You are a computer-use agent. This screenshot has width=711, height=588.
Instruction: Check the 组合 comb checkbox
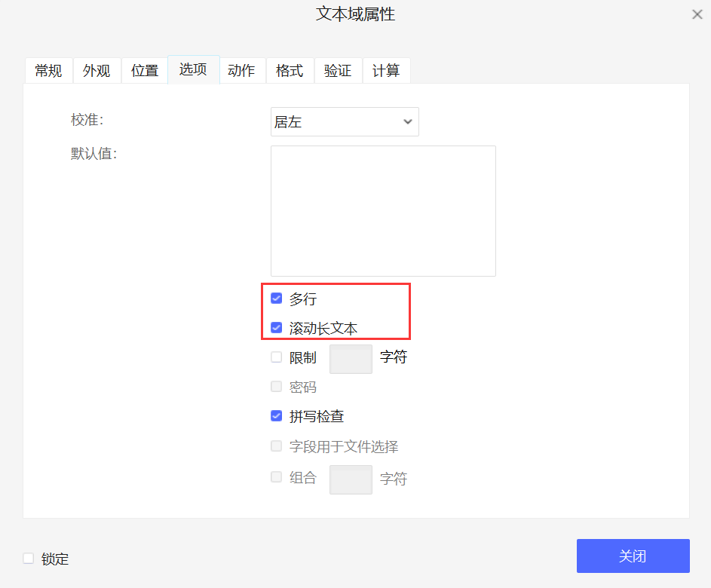click(276, 476)
